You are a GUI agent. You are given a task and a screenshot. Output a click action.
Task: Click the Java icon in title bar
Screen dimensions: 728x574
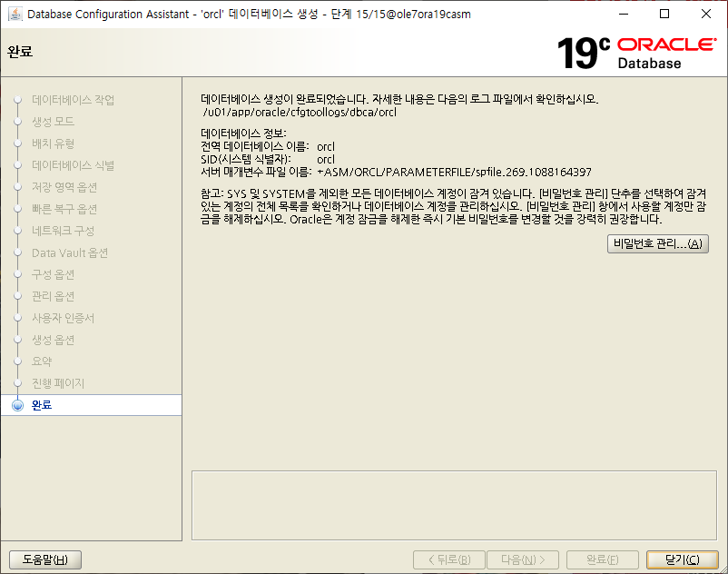pos(15,14)
